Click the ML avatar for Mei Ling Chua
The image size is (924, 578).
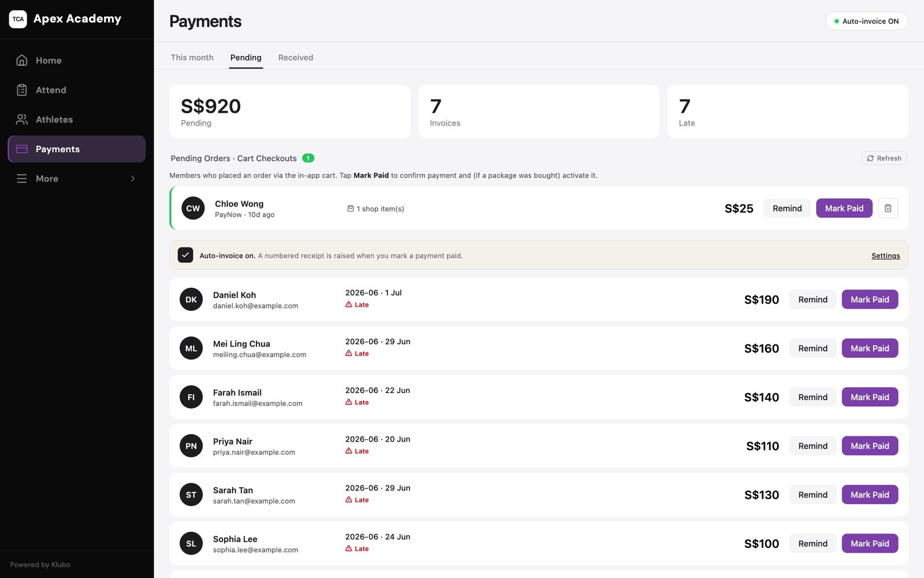pyautogui.click(x=191, y=348)
